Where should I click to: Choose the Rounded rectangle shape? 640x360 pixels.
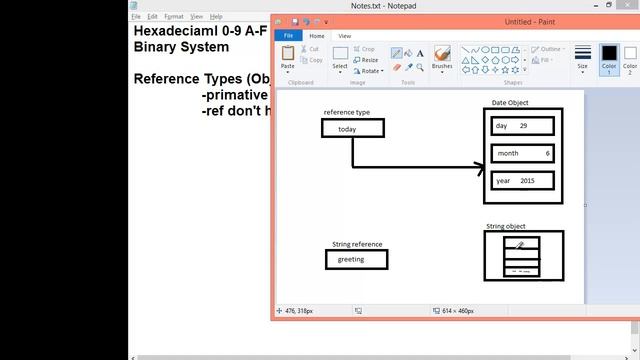(505, 50)
